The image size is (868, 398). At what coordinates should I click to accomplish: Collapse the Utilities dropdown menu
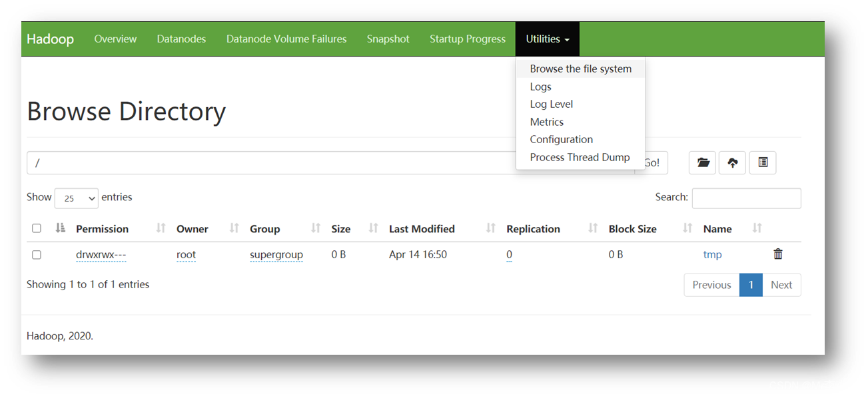tap(548, 39)
